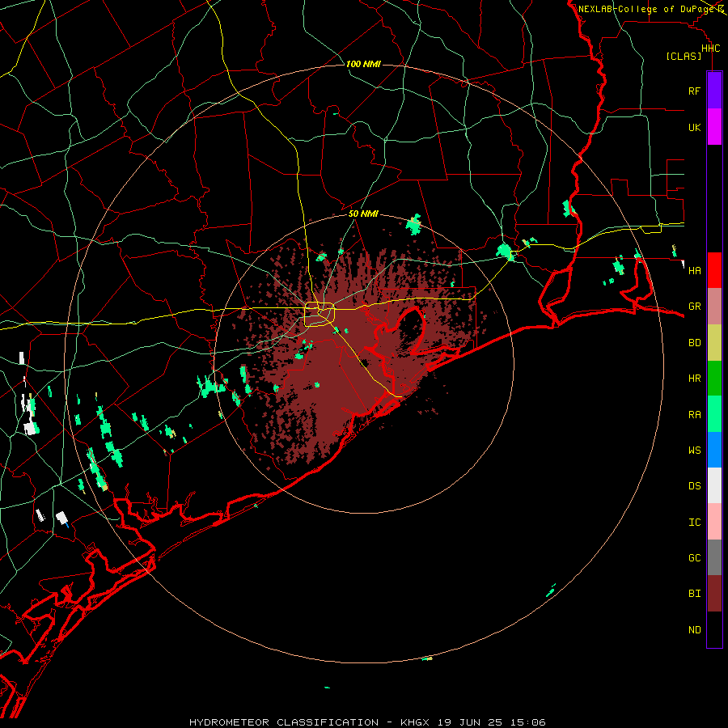Click the "50 NMI" range ring label

pos(363,214)
